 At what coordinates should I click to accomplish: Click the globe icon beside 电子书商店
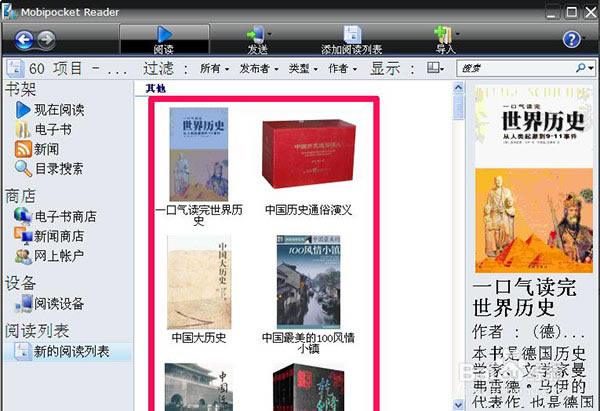23,216
